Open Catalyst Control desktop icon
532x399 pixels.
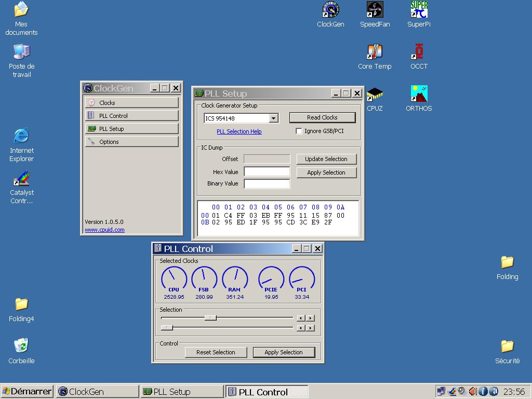point(21,179)
